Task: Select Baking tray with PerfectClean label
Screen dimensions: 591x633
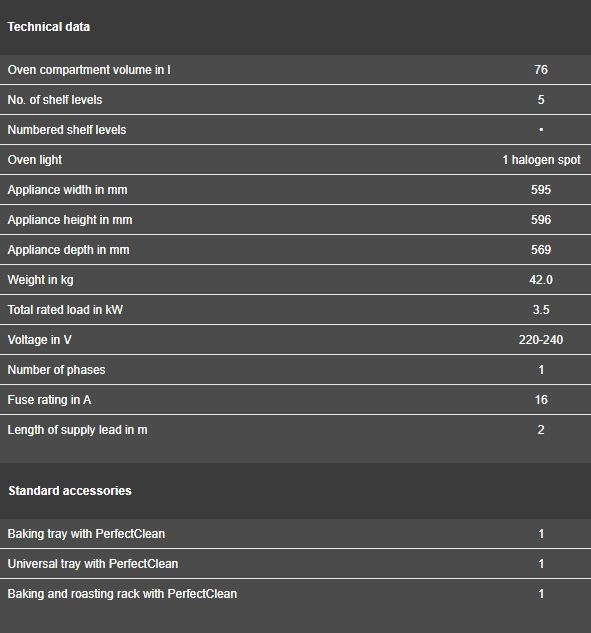Action: (x=86, y=534)
